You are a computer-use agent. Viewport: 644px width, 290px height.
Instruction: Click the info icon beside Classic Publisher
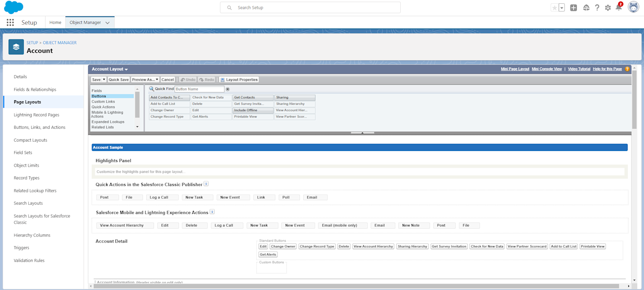206,184
